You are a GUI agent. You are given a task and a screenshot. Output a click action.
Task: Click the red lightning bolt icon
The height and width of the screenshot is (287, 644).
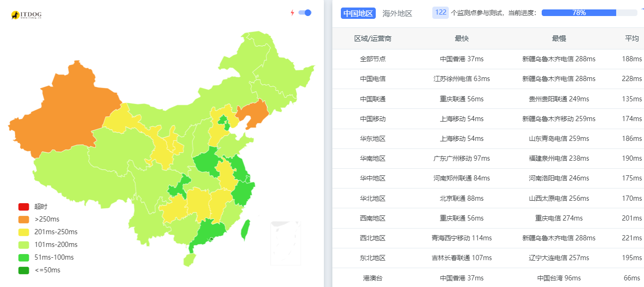coord(292,13)
